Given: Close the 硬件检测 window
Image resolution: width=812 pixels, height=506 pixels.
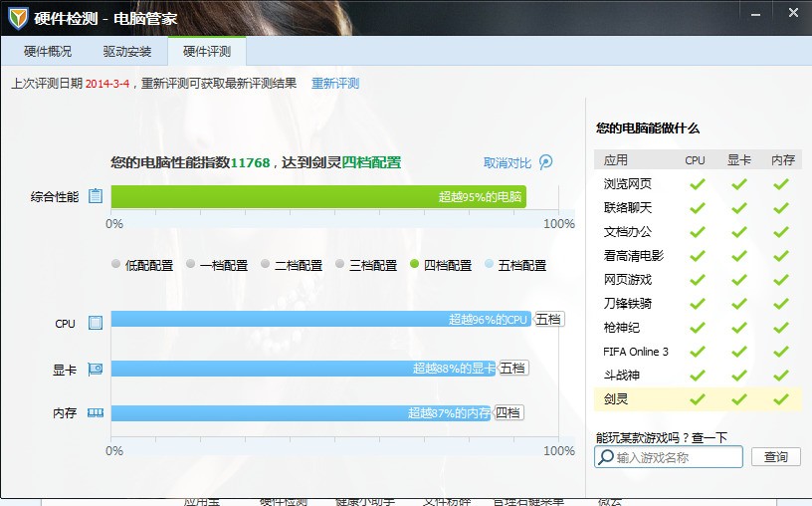Looking at the screenshot, I should pos(793,13).
